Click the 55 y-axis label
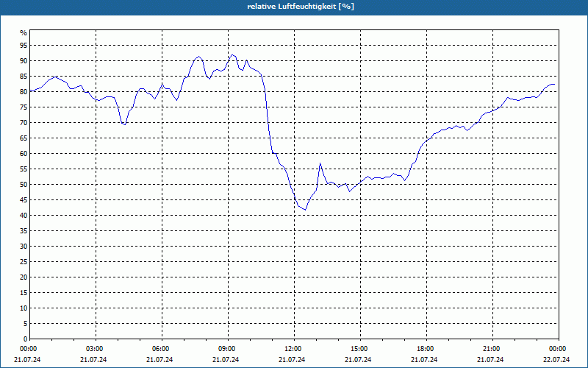This screenshot has height=368, width=588. tap(24, 169)
